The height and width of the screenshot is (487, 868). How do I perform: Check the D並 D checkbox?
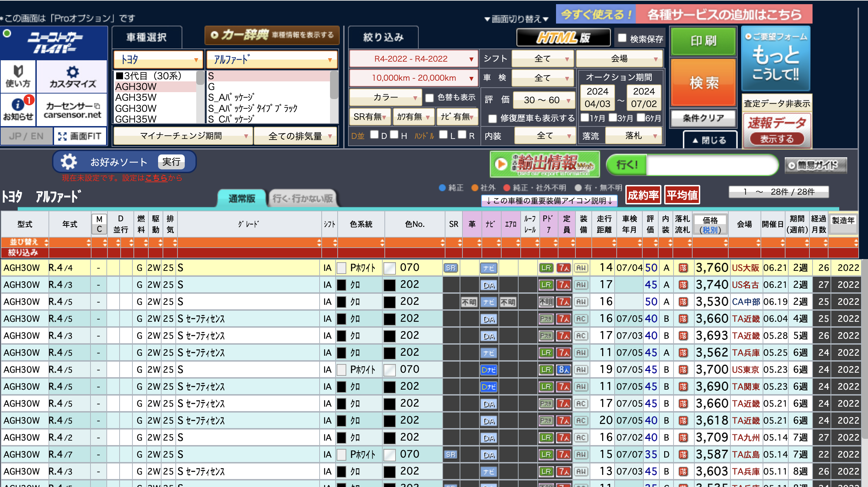click(x=374, y=134)
